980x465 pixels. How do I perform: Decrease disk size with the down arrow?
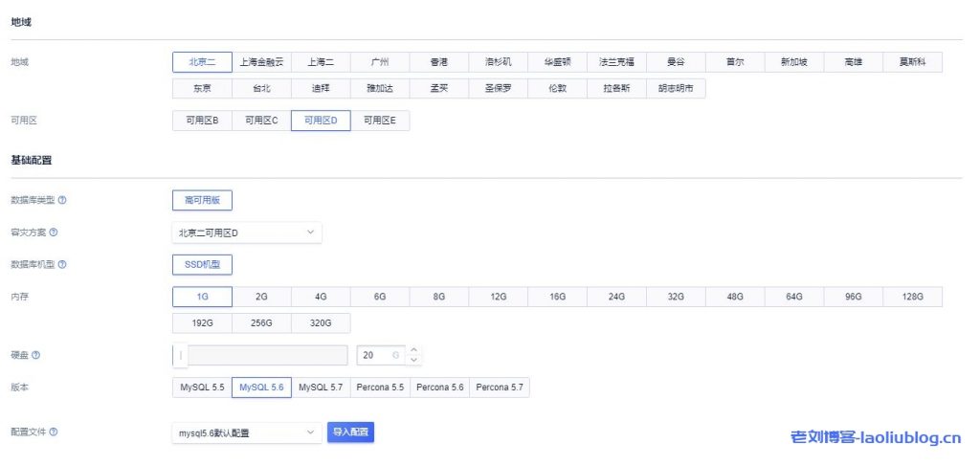[413, 360]
